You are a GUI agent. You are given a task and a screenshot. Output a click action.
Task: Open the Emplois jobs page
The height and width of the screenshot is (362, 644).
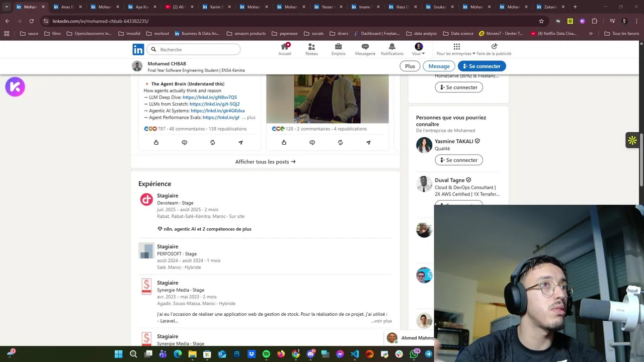(x=339, y=49)
